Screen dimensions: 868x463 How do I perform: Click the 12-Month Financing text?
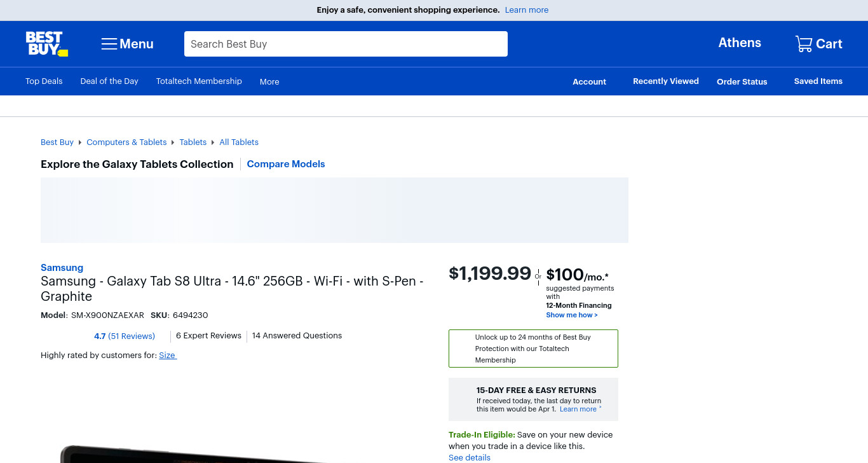[x=579, y=305]
